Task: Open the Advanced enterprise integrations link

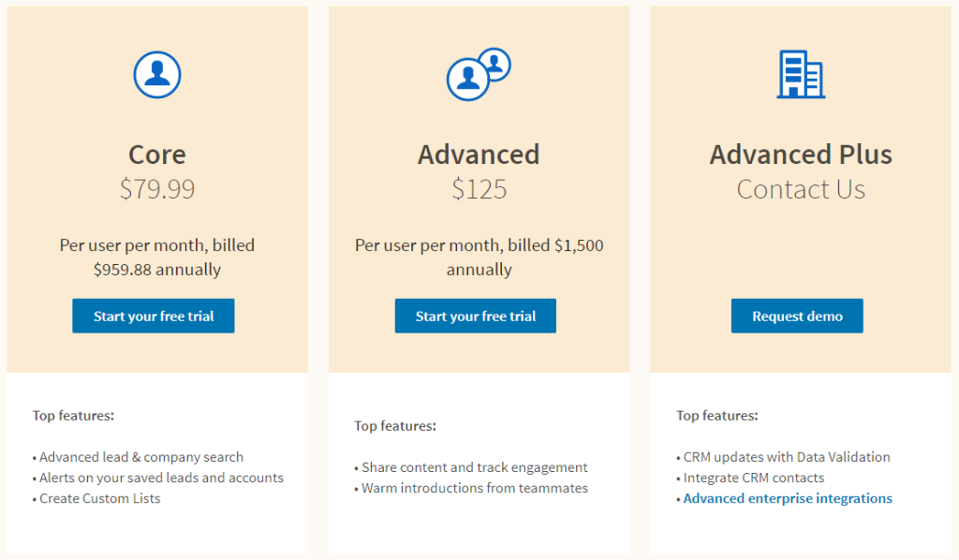Action: click(788, 497)
